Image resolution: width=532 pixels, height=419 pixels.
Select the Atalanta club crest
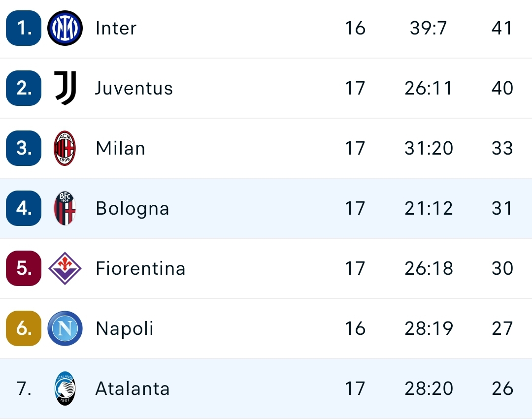coord(64,388)
